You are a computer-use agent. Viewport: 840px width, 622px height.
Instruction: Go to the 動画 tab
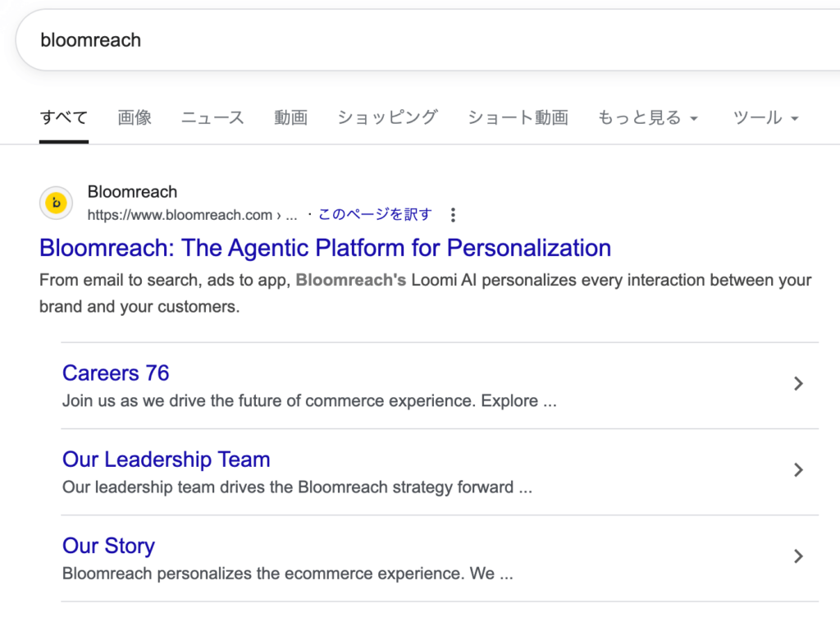tap(290, 118)
